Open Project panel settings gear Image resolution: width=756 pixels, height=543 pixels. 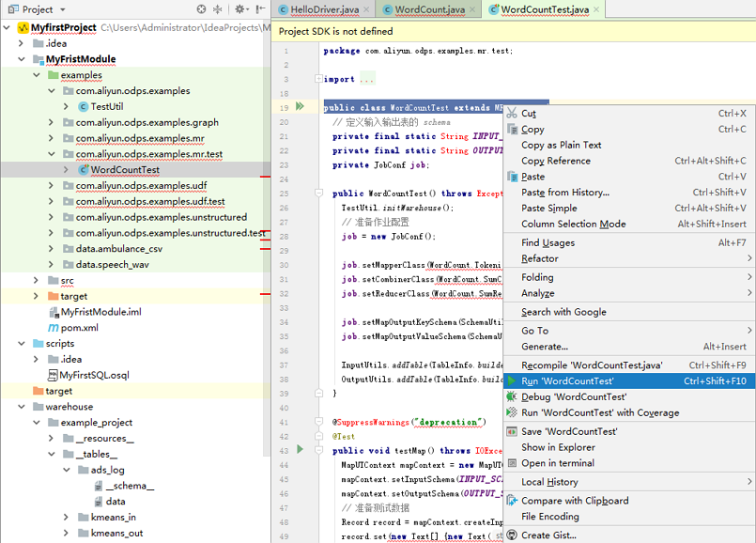pos(239,9)
